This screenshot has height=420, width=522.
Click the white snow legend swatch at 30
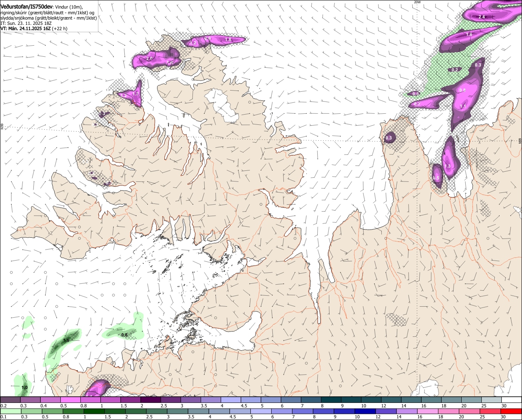[x=512, y=400]
